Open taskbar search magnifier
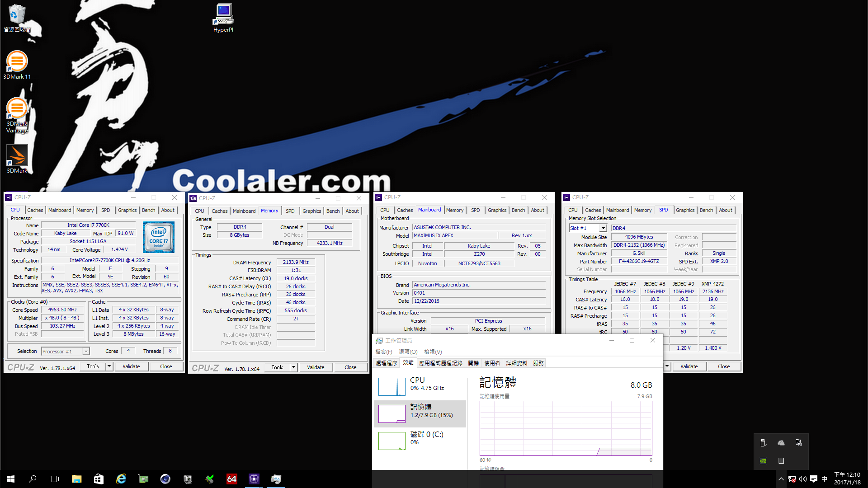This screenshot has width=868, height=488. 33,479
